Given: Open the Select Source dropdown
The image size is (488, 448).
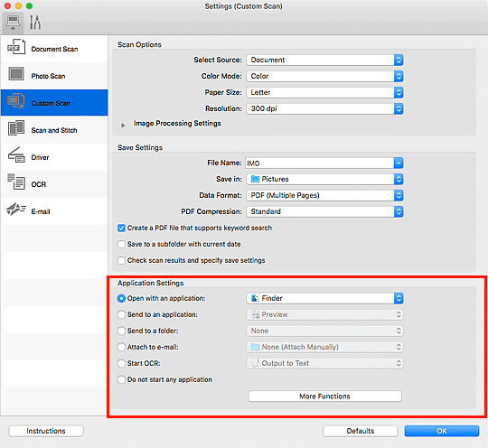Looking at the screenshot, I should coord(324,60).
